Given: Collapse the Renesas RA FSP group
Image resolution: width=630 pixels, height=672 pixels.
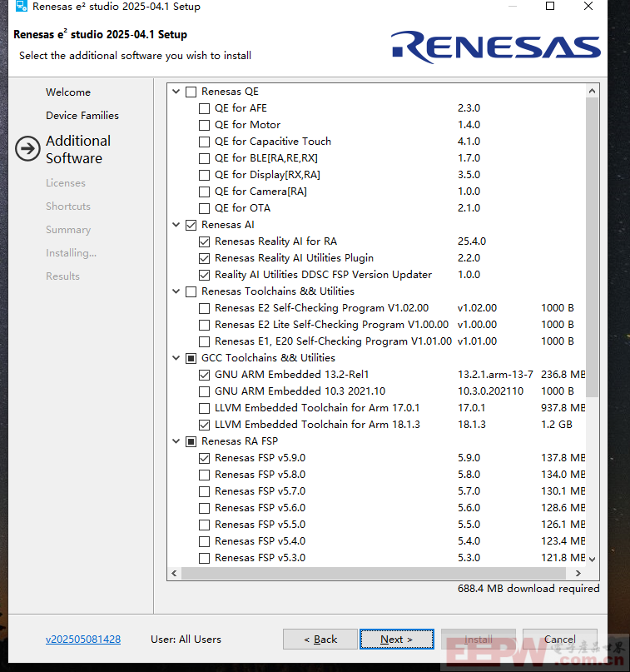Looking at the screenshot, I should (x=176, y=441).
